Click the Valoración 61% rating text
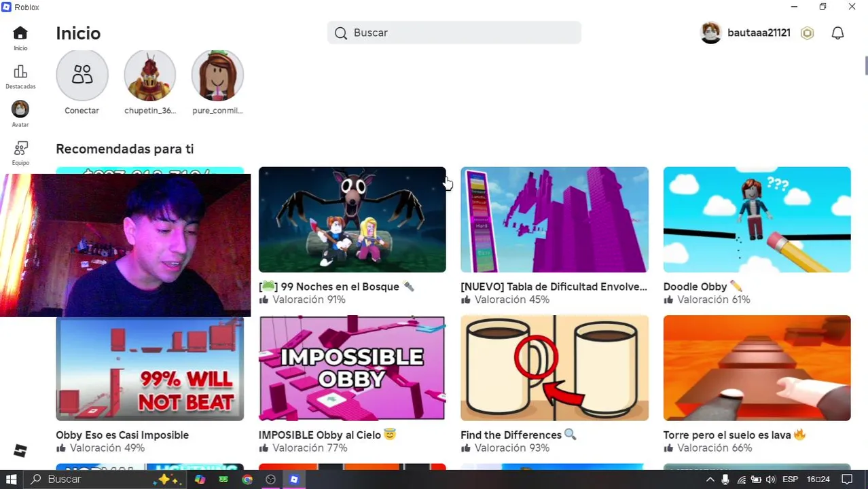Screen dimensions: 868x489 (x=713, y=300)
